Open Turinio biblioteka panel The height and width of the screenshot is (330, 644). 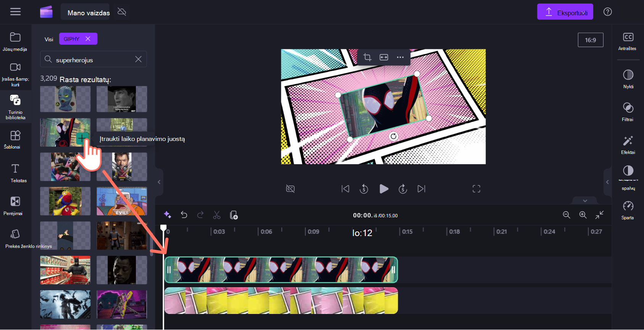pos(15,107)
